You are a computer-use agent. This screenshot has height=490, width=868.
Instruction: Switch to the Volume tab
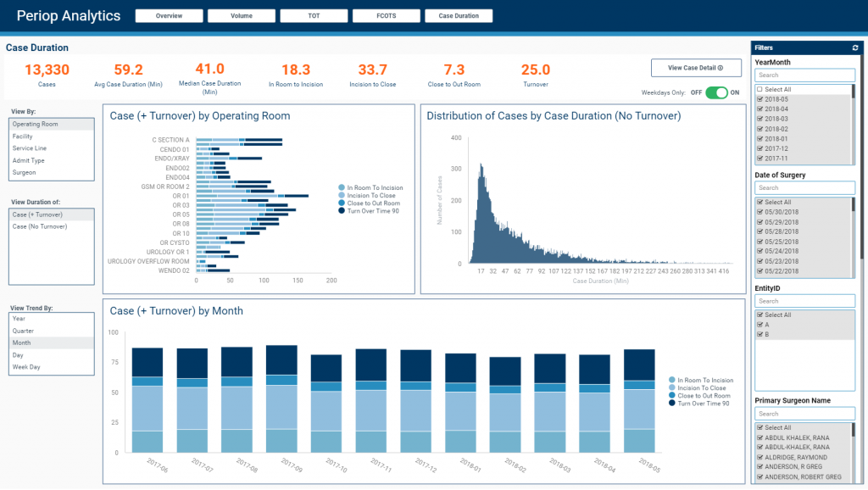241,14
